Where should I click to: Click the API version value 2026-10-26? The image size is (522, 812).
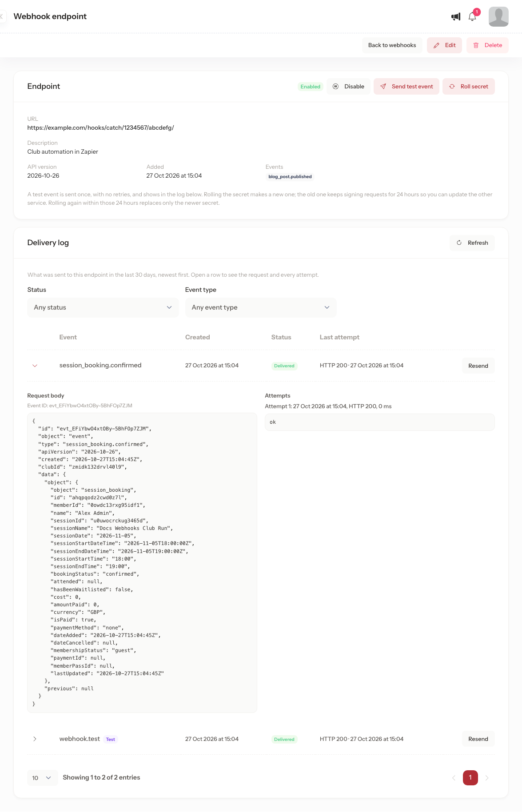(x=43, y=176)
